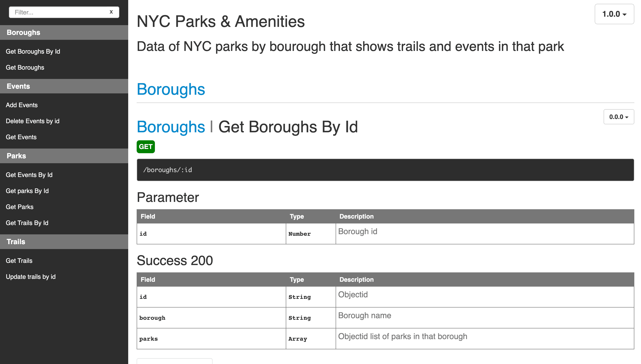Screen dimensions: 641x364
Task: Click the Parks section header icon
Action: pos(16,156)
